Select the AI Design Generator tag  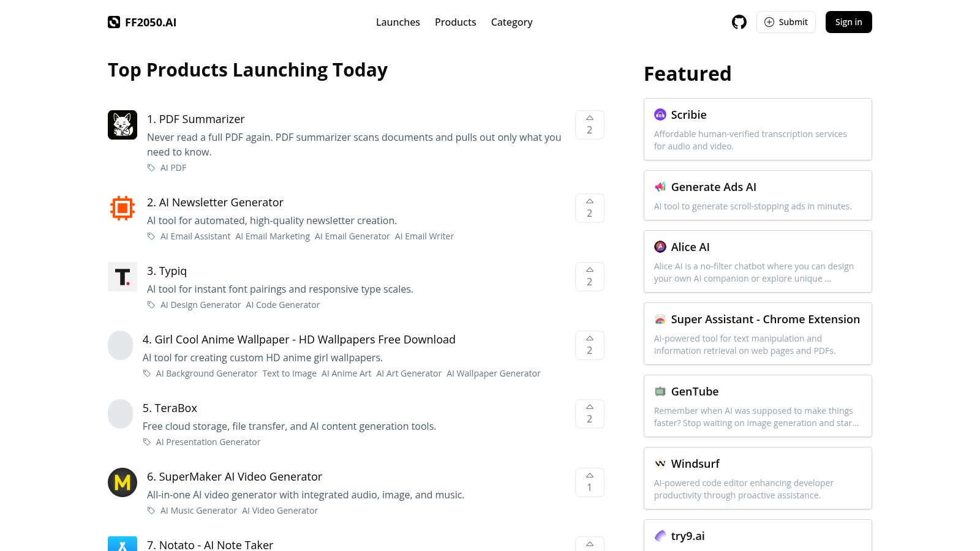pyautogui.click(x=200, y=305)
